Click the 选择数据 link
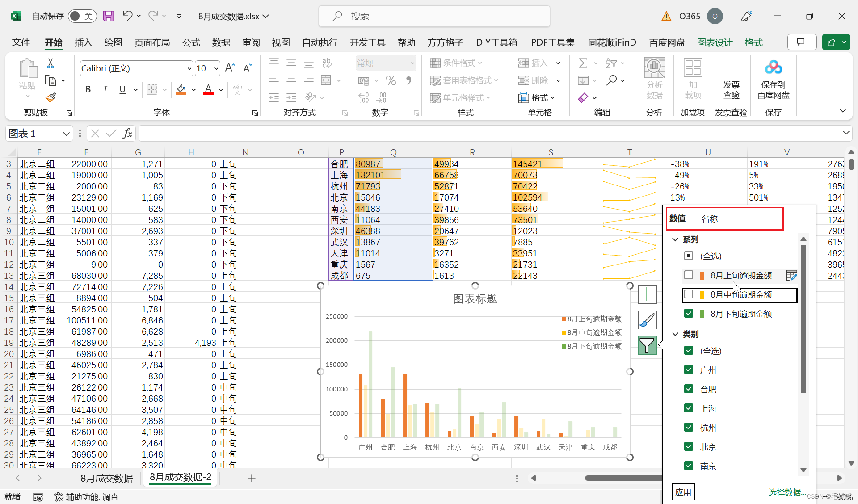858x504 pixels. point(787,492)
